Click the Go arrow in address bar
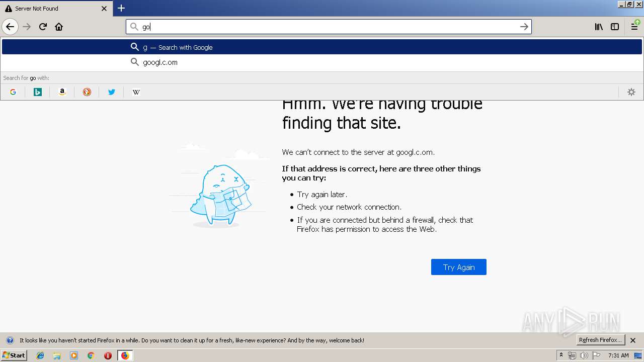The image size is (644, 362). pyautogui.click(x=524, y=27)
